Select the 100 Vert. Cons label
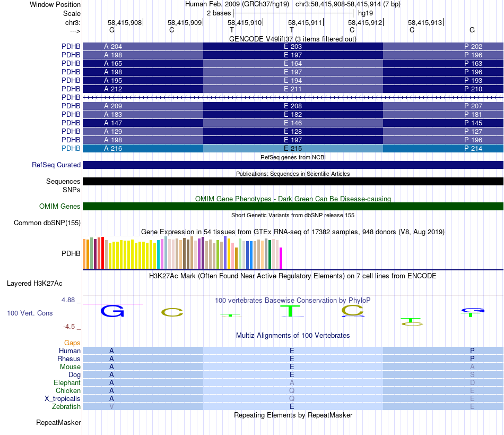This screenshot has width=504, height=435. [30, 313]
